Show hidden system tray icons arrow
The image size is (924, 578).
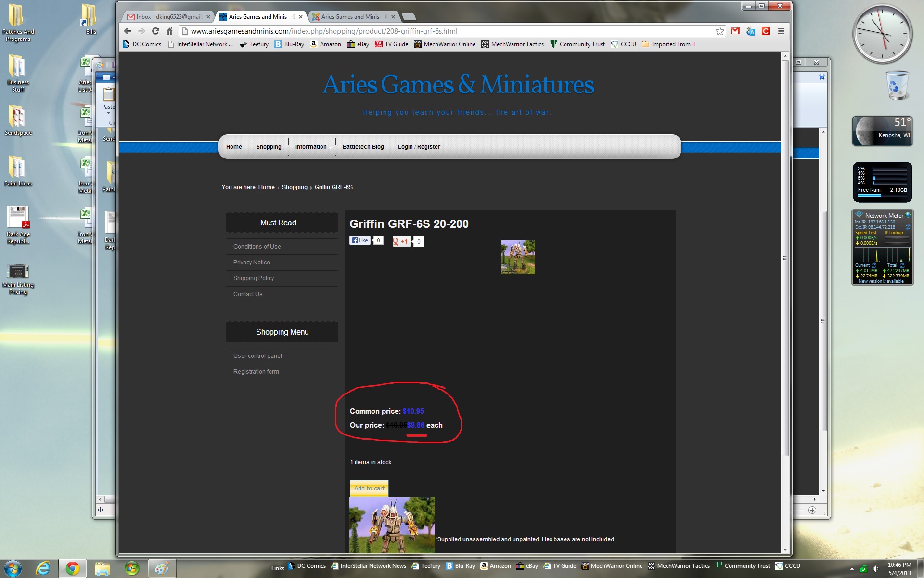click(852, 569)
